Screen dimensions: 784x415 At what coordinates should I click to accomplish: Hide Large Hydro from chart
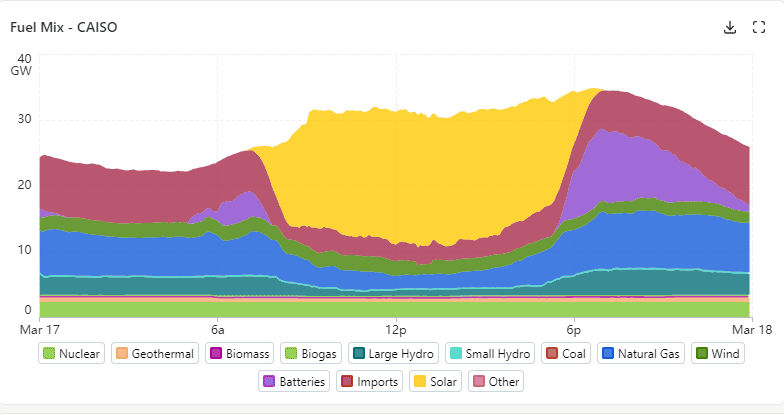[x=394, y=353]
